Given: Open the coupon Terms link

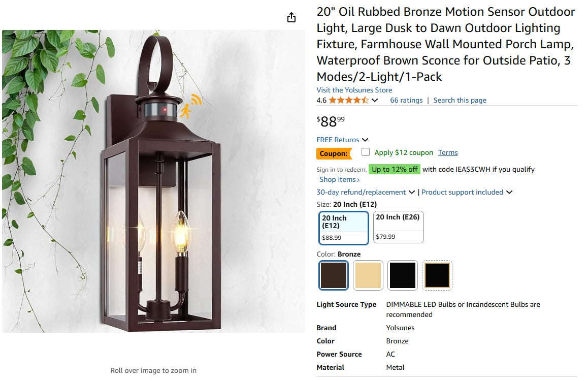Looking at the screenshot, I should click(x=448, y=152).
